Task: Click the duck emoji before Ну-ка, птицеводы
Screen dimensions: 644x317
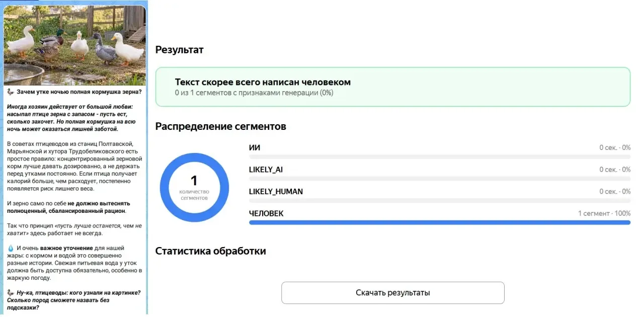Action: 11,293
